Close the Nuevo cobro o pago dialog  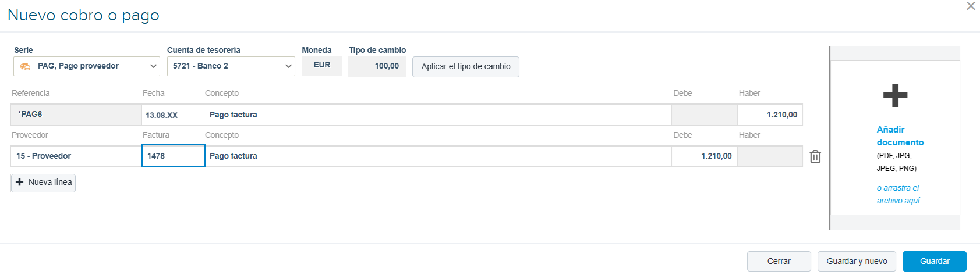pos(971,6)
